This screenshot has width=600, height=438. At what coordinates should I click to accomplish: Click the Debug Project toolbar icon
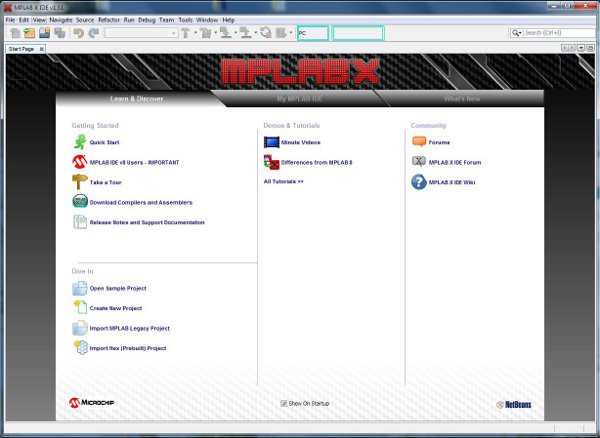[281, 33]
